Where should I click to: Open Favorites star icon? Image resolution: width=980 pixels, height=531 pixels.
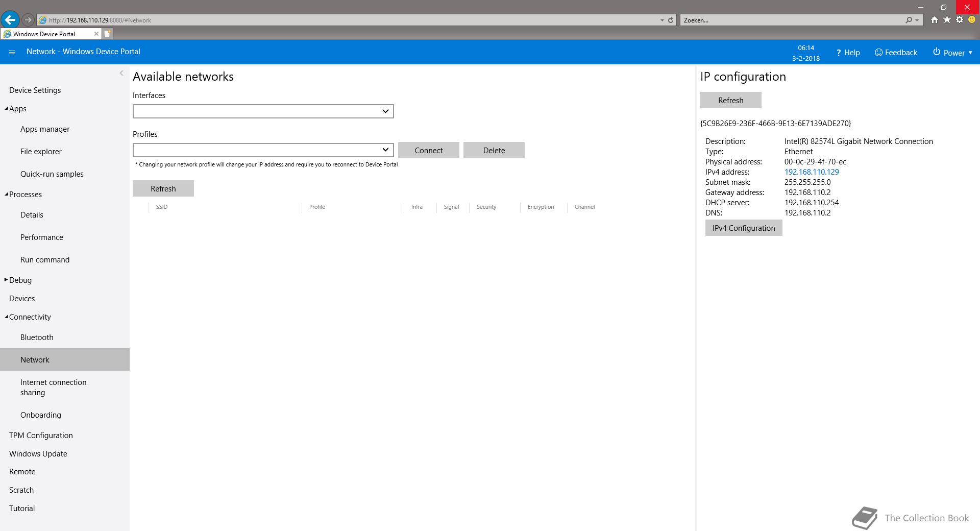coord(947,20)
